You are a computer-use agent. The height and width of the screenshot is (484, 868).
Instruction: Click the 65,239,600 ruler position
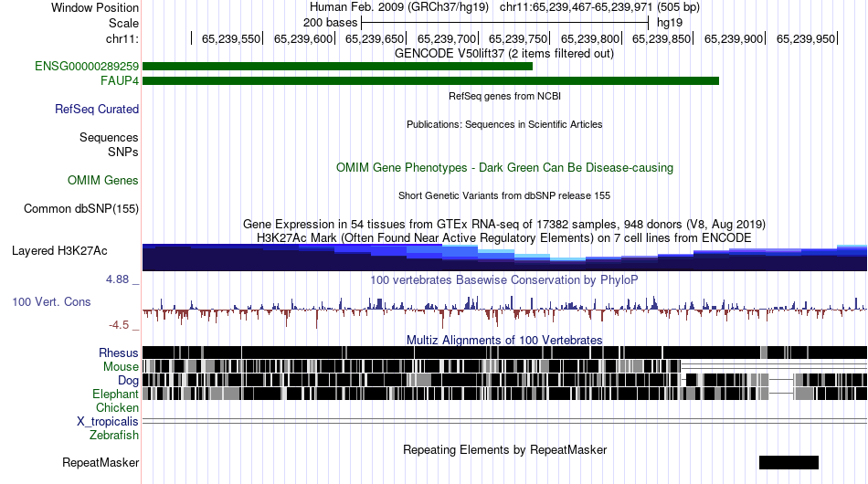click(x=302, y=38)
